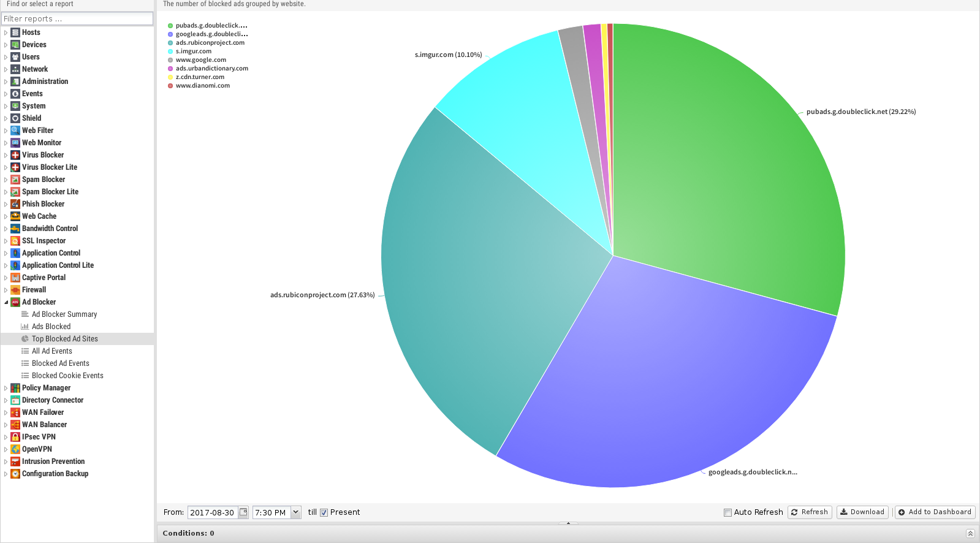Screen dimensions: 980x543
Task: Toggle the pubads.g.doubleclick legend swatch
Action: pos(170,26)
